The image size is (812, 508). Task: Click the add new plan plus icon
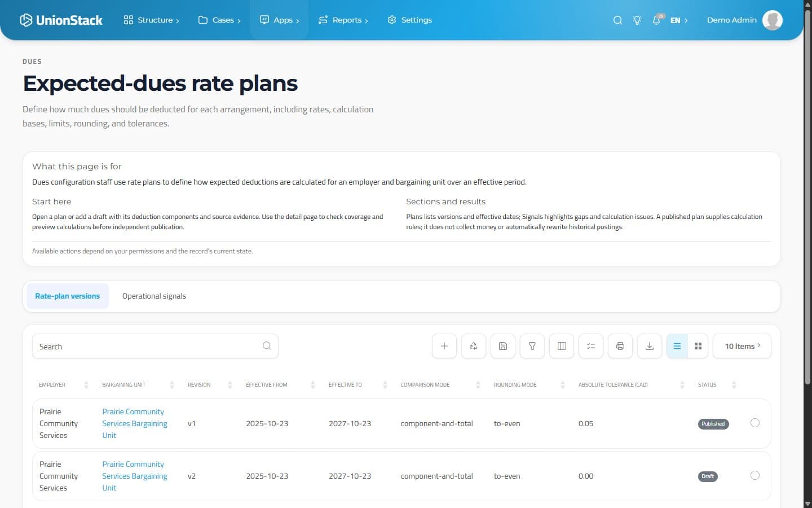pyautogui.click(x=444, y=346)
